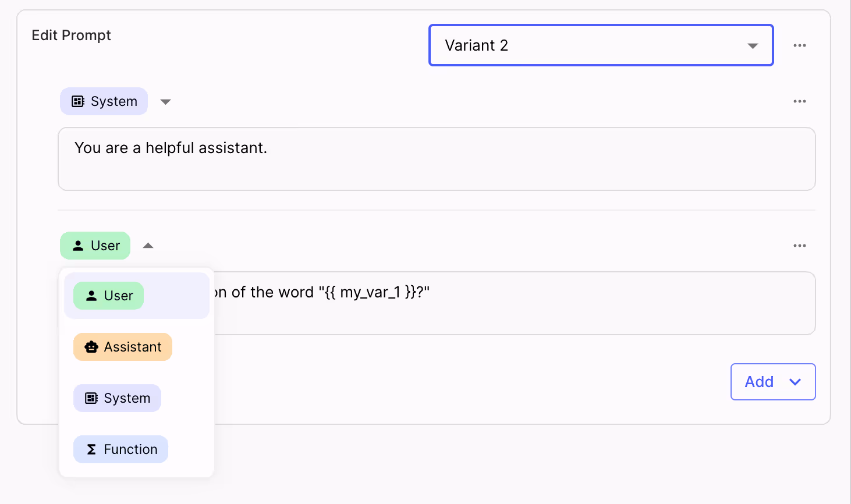Viewport: 851px width, 504px height.
Task: Open the User message options ellipsis
Action: [800, 246]
